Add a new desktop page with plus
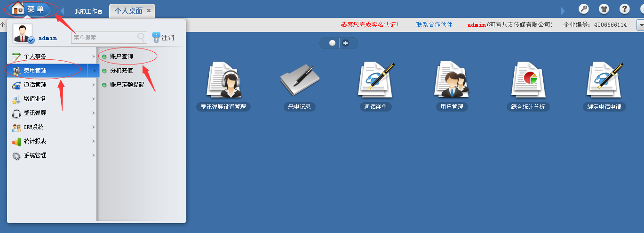This screenshot has width=644, height=233. click(x=346, y=43)
